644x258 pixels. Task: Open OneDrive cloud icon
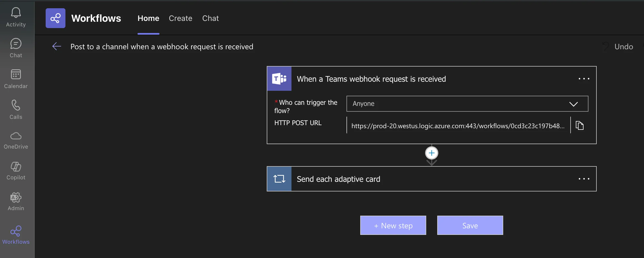[16, 140]
